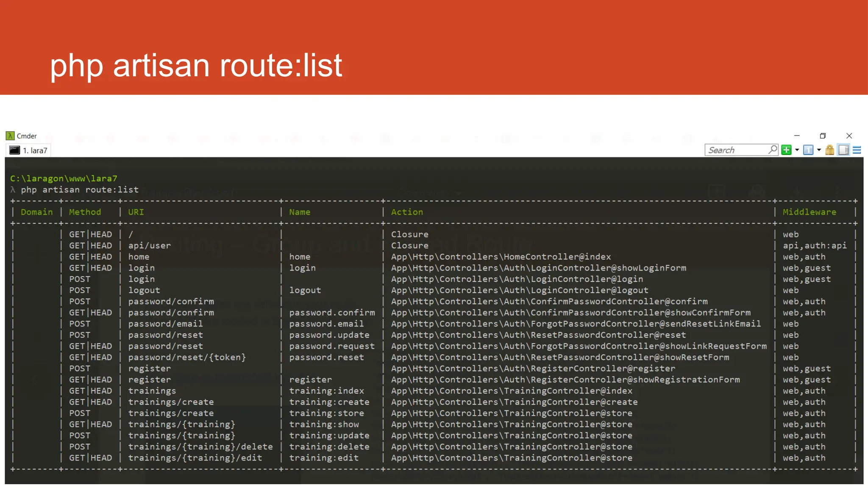Expand dropdown beside console number icon
This screenshot has width=868, height=488.
[819, 150]
